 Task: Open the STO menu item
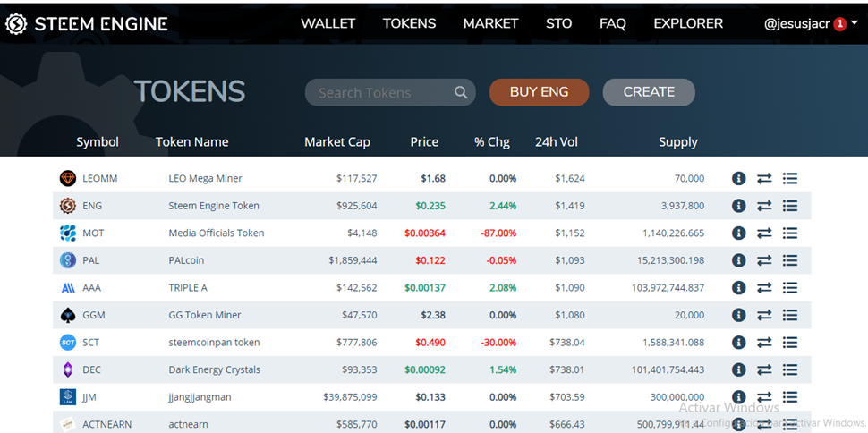pyautogui.click(x=558, y=24)
